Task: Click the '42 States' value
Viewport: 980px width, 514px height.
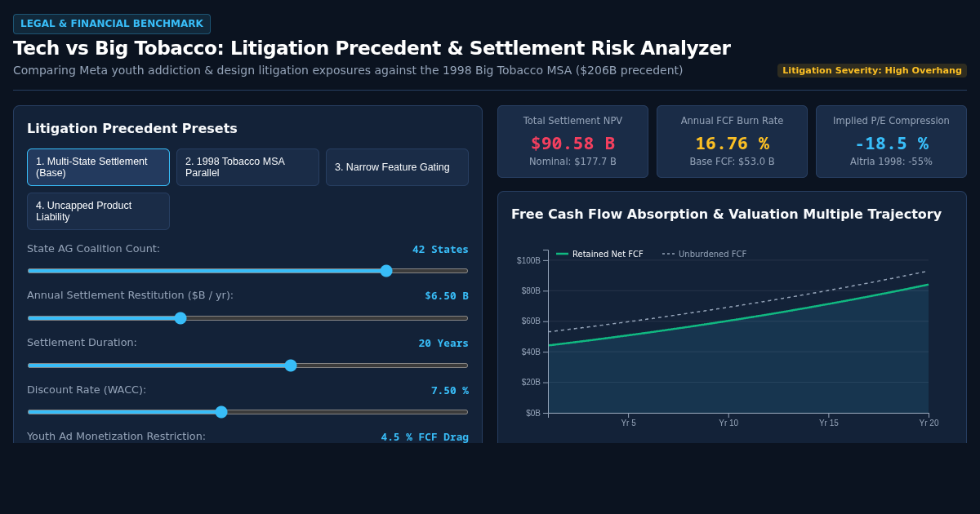Action: pos(440,250)
